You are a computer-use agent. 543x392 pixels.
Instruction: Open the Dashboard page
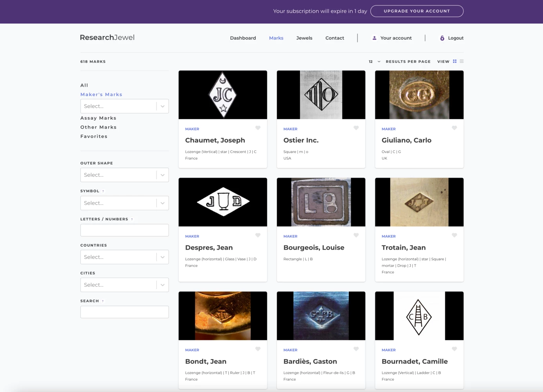243,38
